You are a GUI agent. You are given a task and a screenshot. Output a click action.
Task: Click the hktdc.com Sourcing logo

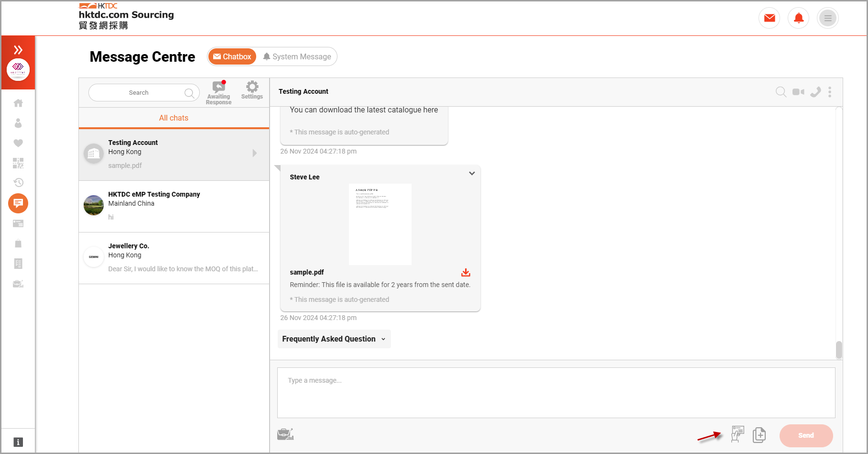[x=126, y=16]
